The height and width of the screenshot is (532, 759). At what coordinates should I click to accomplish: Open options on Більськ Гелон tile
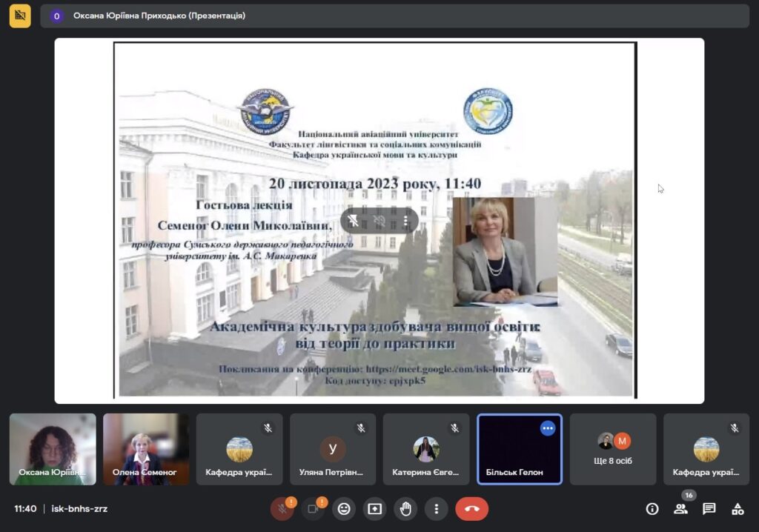click(548, 428)
